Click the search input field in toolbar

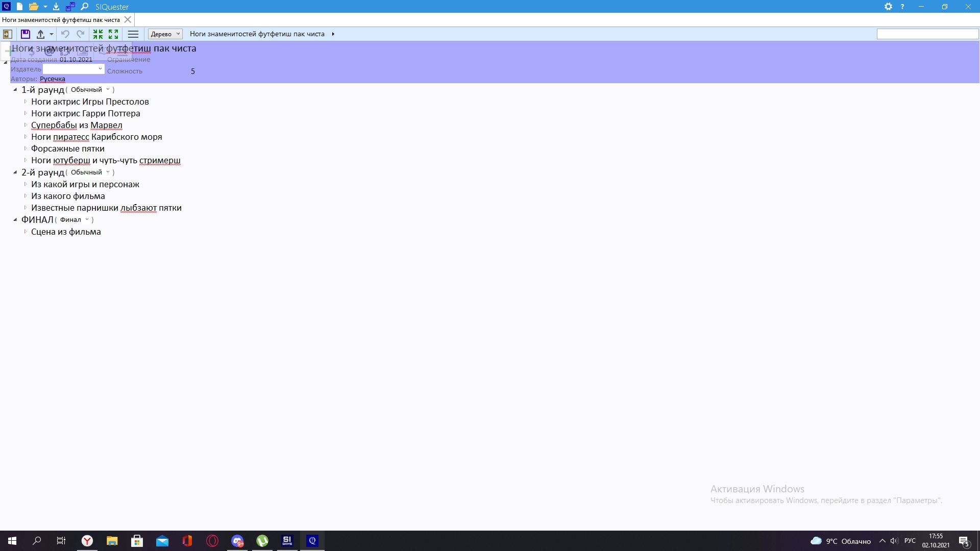[927, 34]
